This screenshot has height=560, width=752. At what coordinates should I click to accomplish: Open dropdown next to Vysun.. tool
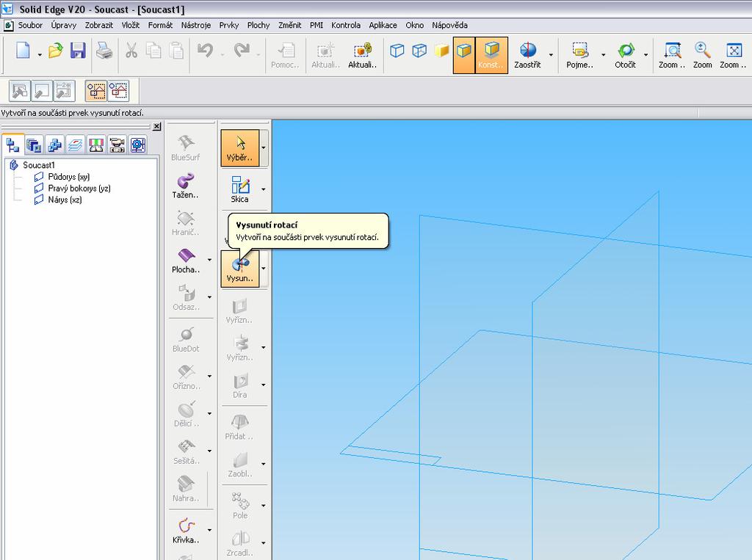pos(264,269)
